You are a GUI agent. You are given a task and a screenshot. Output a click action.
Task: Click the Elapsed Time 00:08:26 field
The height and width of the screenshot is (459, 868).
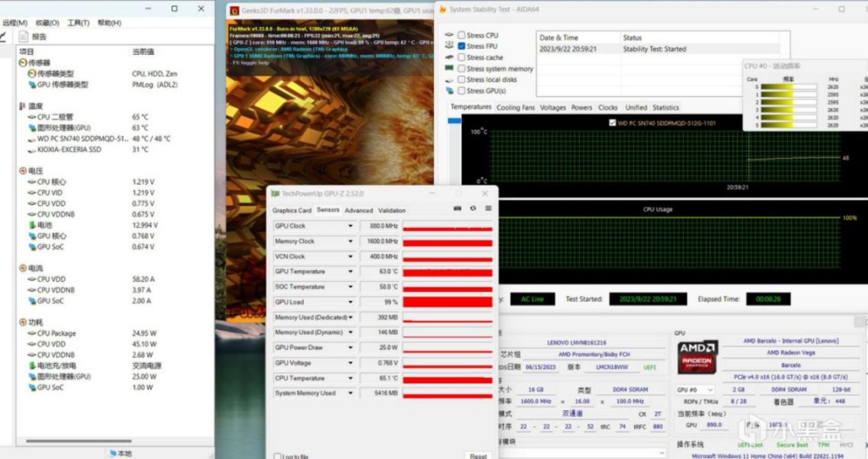pos(768,299)
